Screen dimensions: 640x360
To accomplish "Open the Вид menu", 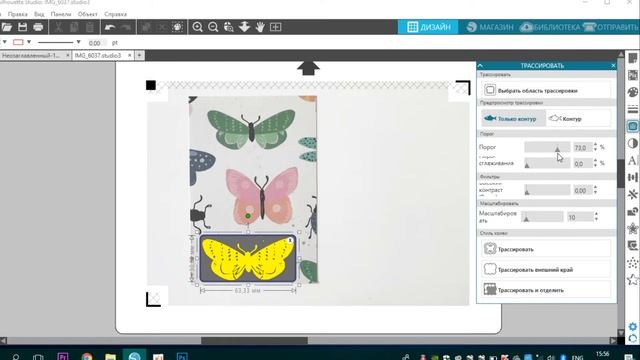I will (39, 14).
